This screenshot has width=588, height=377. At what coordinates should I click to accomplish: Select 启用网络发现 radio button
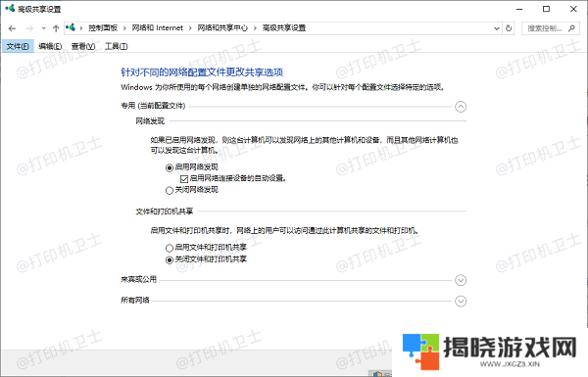tap(170, 167)
